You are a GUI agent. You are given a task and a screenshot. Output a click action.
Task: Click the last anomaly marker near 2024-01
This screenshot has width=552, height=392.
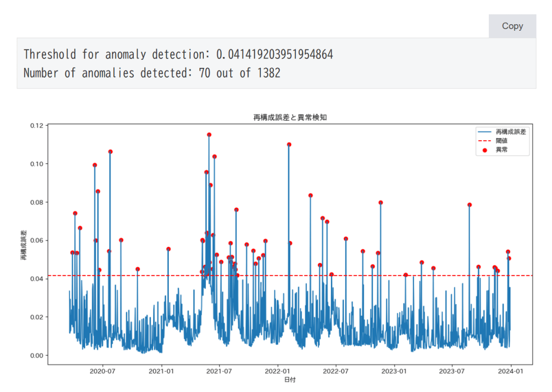pyautogui.click(x=509, y=258)
